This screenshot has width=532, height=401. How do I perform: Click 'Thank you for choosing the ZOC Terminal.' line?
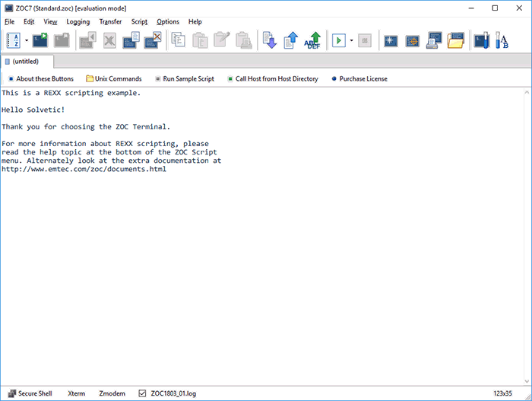click(x=86, y=127)
